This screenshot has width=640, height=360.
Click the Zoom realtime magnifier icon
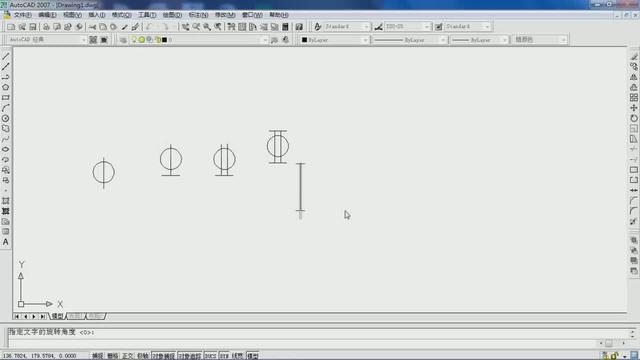pyautogui.click(x=196, y=27)
